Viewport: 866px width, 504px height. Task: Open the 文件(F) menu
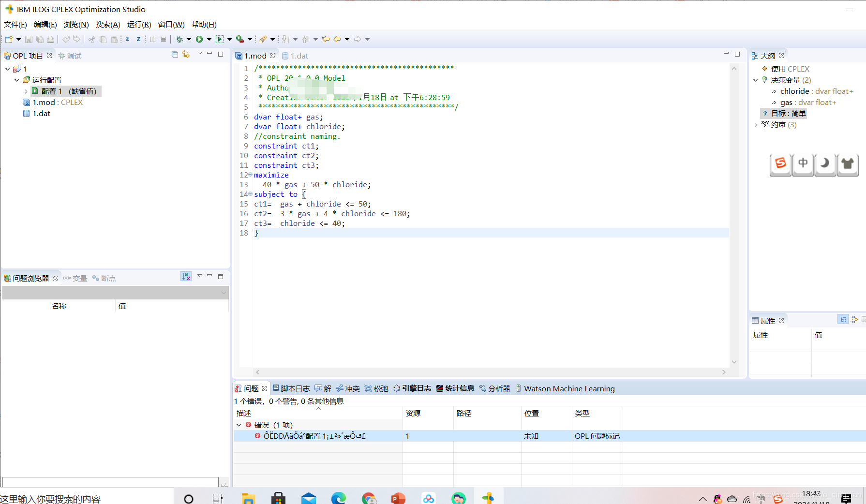[15, 25]
